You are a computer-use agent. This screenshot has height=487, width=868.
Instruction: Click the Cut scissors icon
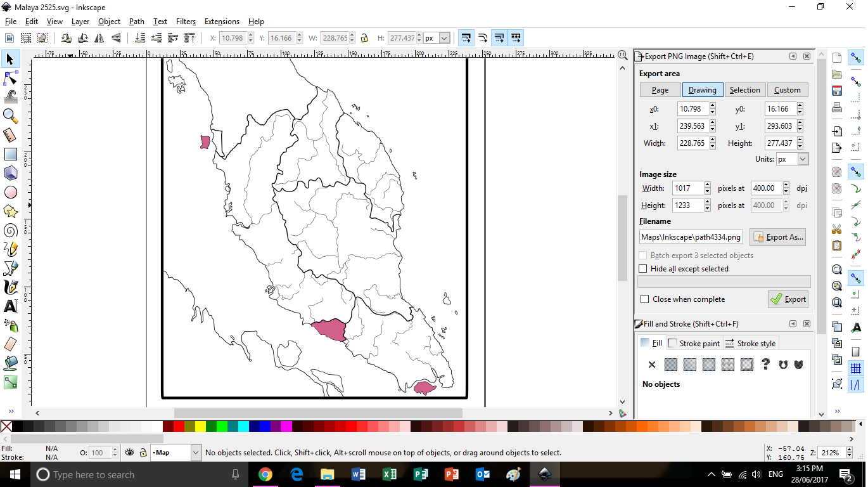pos(837,229)
